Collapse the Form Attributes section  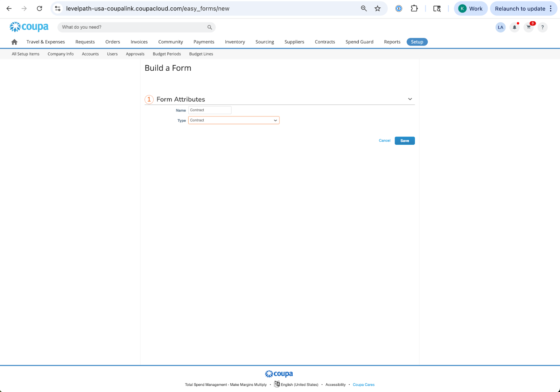[410, 99]
